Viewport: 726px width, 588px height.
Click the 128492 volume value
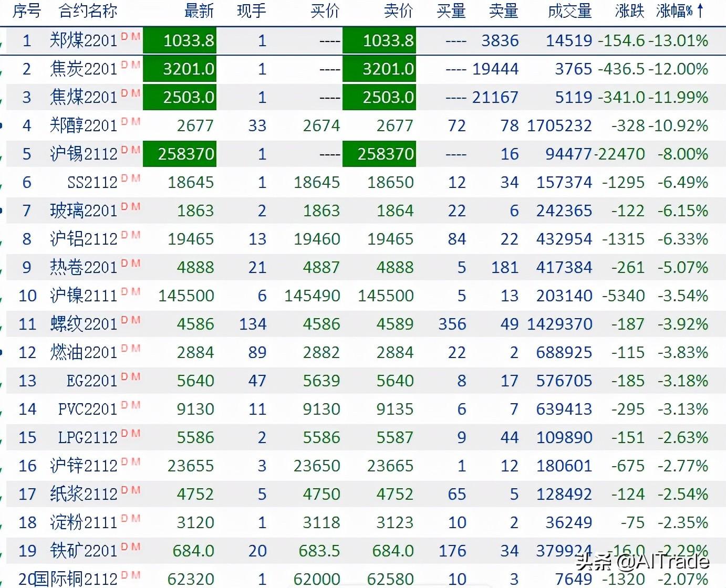point(564,494)
